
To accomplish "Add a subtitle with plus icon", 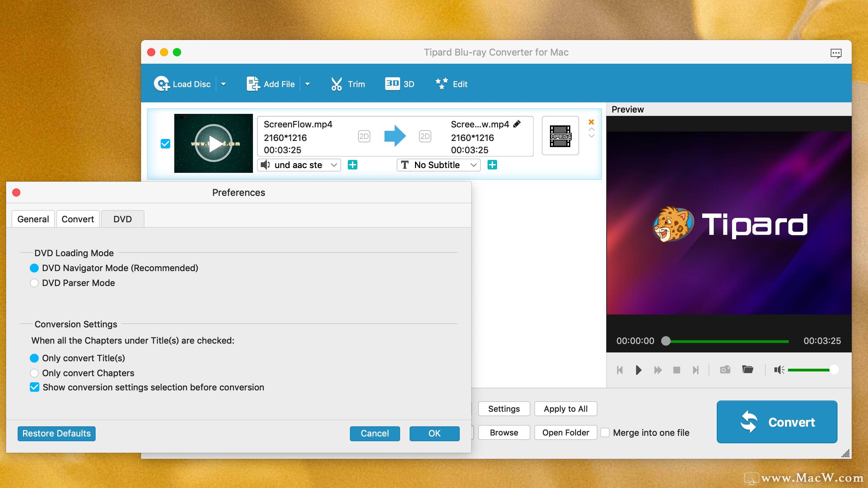I will [492, 165].
